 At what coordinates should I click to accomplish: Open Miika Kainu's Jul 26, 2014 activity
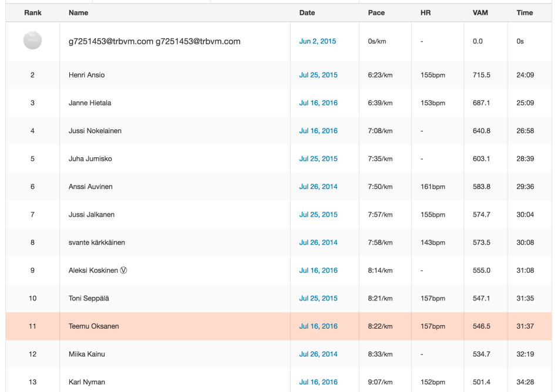coord(318,354)
